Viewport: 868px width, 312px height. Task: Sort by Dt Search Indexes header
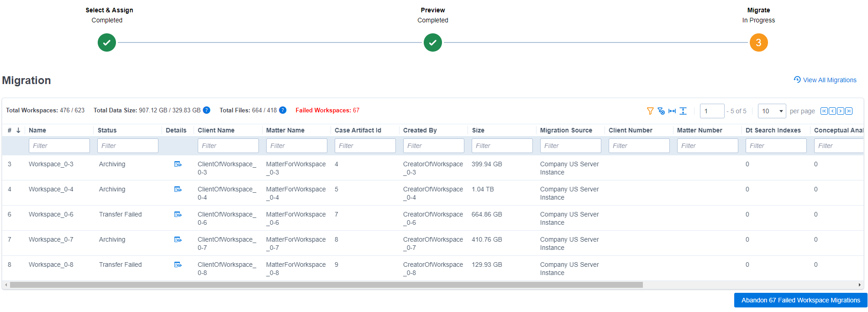pos(773,130)
